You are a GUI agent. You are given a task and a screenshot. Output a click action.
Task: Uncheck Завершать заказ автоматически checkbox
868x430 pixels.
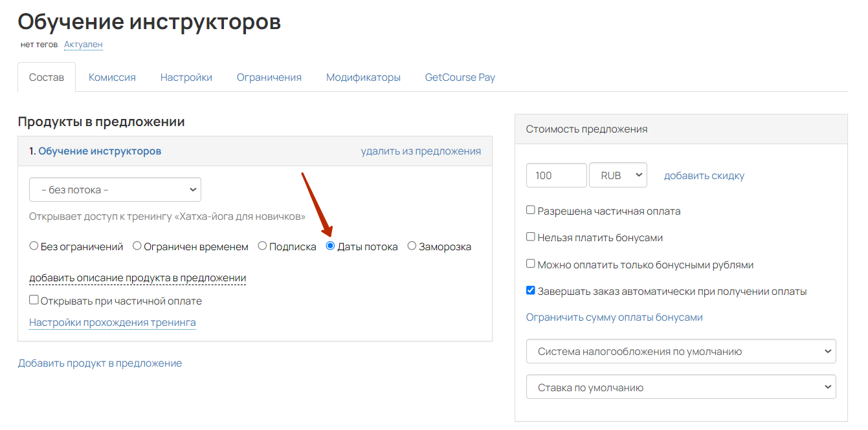(531, 291)
